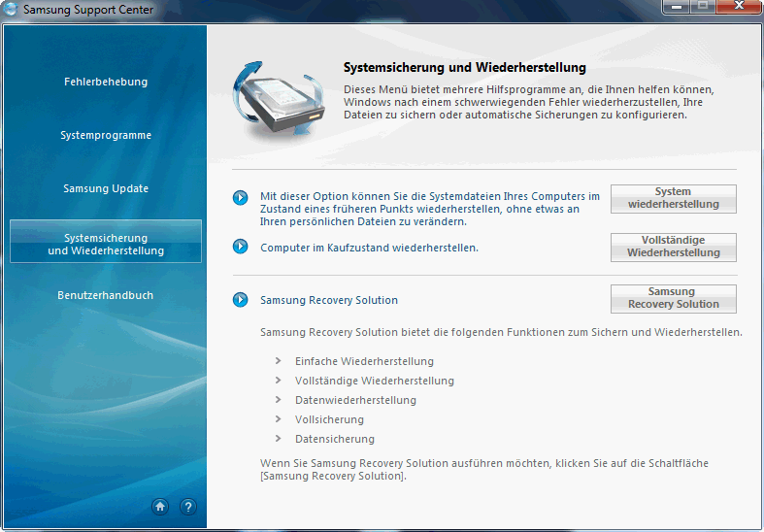Click the chevron next to Einfache Wiederherstellung
Screen dimensions: 764x532
(279, 361)
